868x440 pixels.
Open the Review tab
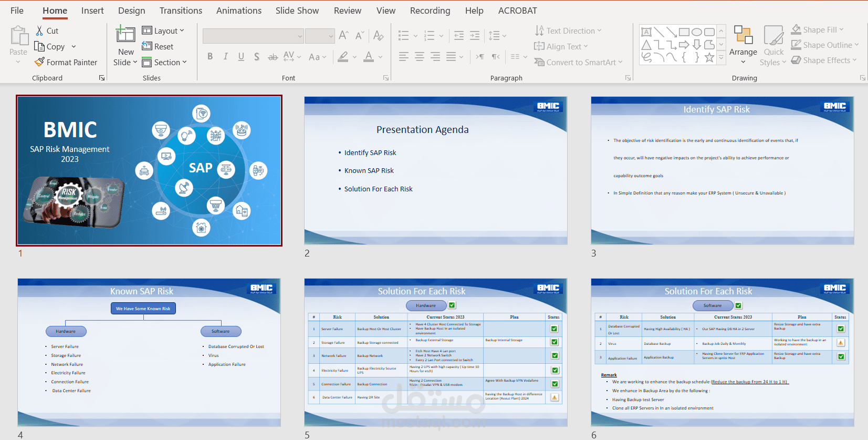pos(348,11)
